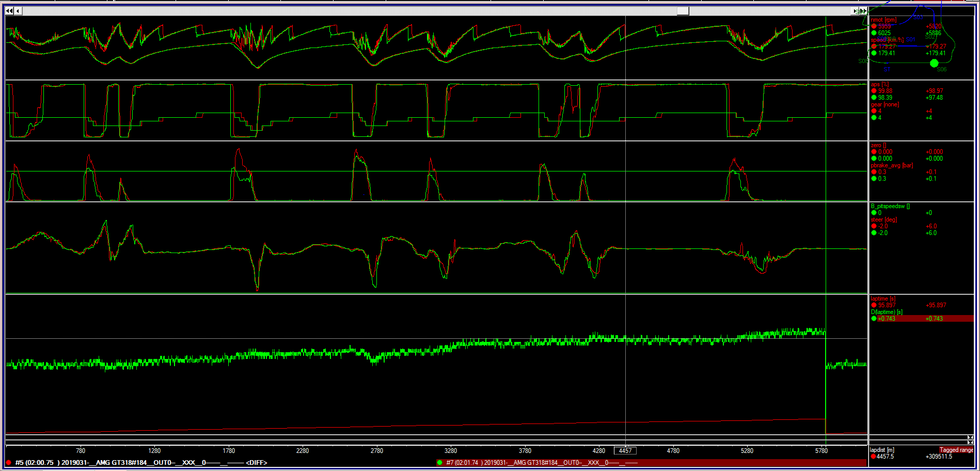Click the red dot beside nmot 5959
This screenshot has width=980, height=471.
pos(874,26)
